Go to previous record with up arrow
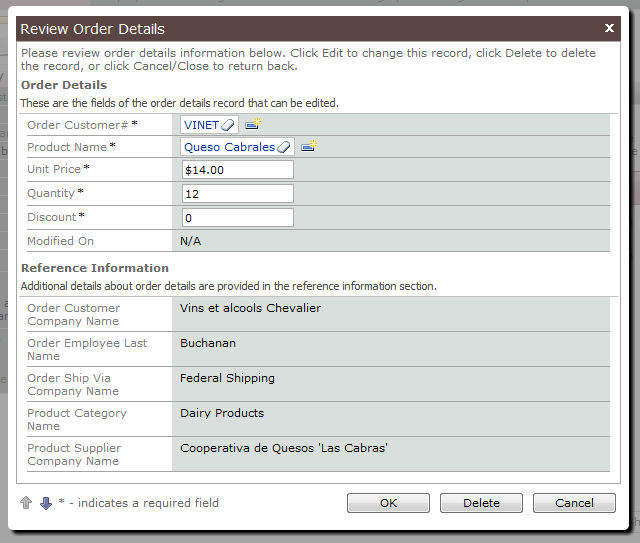This screenshot has height=543, width=640. [x=26, y=503]
